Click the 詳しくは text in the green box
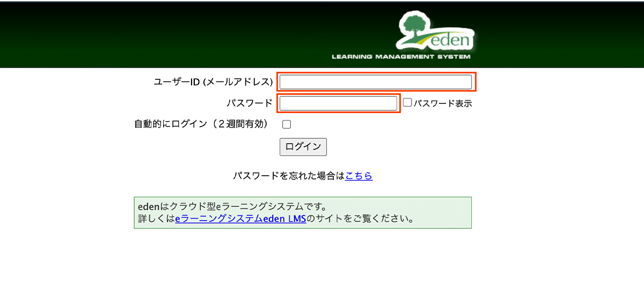 (x=156, y=219)
